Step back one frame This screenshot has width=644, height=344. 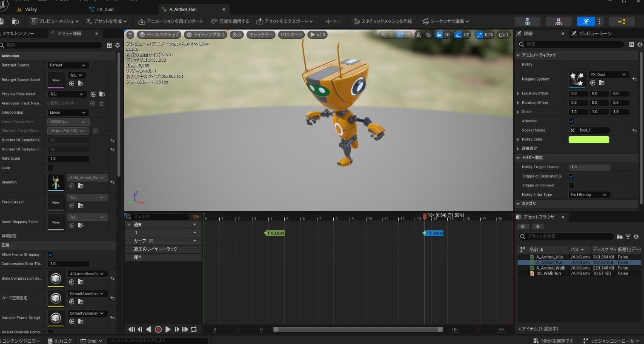point(140,330)
